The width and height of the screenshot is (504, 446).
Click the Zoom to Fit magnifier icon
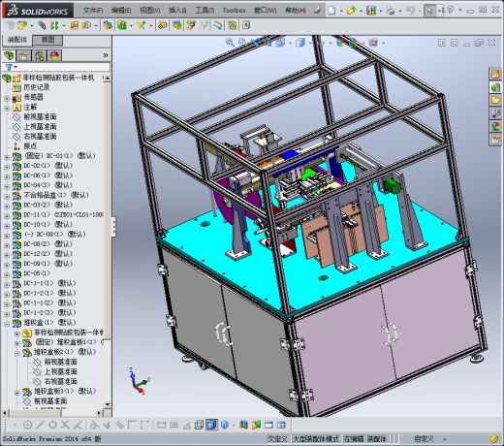tap(230, 42)
